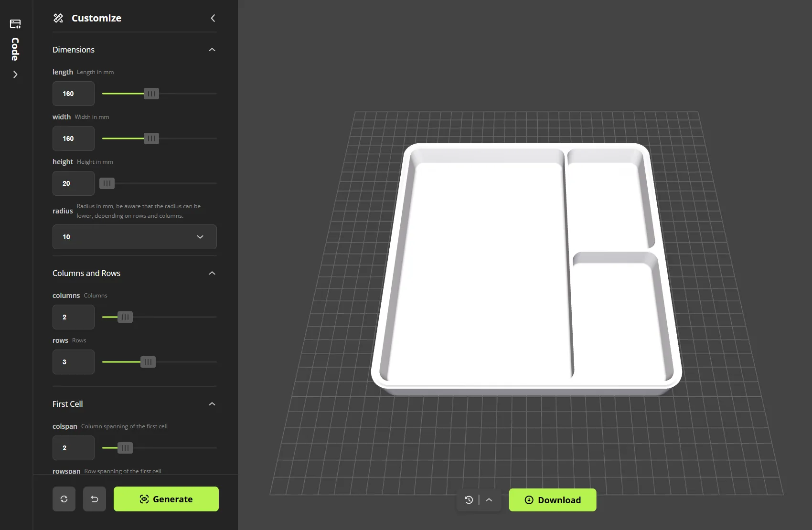Collapse the Customize panel with the left chevron

213,18
